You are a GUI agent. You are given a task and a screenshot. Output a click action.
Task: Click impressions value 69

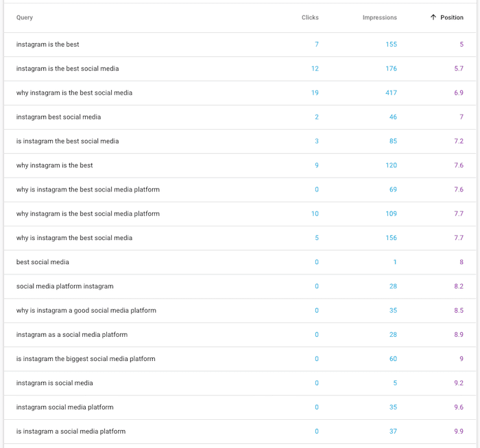[393, 189]
